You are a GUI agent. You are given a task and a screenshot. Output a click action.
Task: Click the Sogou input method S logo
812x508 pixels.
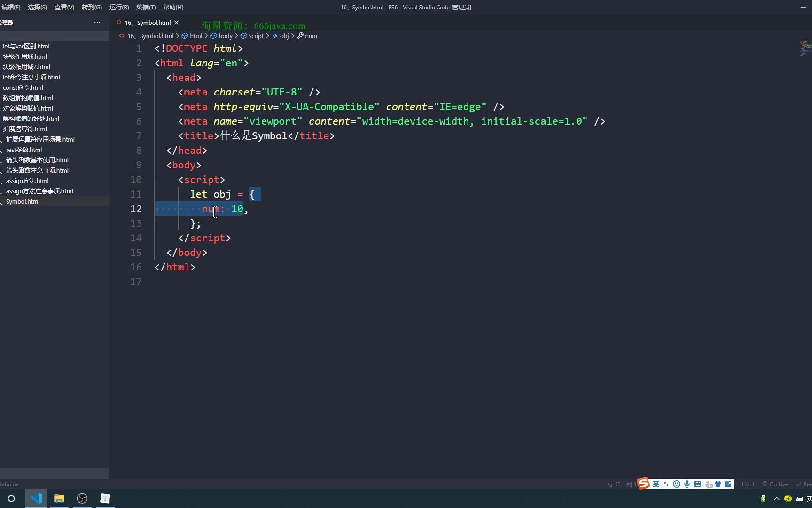point(644,484)
